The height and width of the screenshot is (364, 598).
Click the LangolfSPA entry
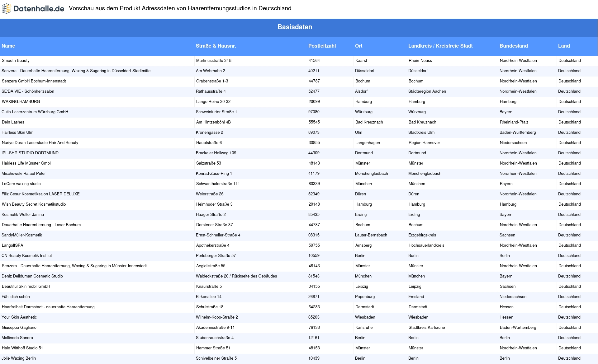[x=12, y=245]
